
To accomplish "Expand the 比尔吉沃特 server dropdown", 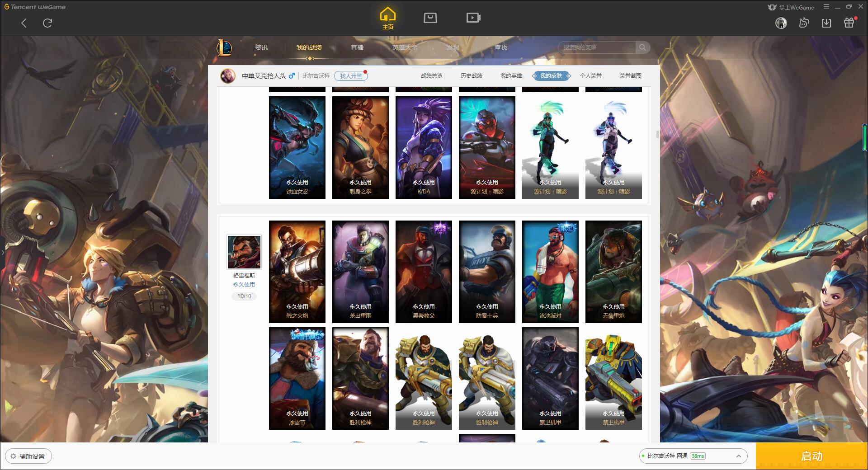I will tap(693, 456).
